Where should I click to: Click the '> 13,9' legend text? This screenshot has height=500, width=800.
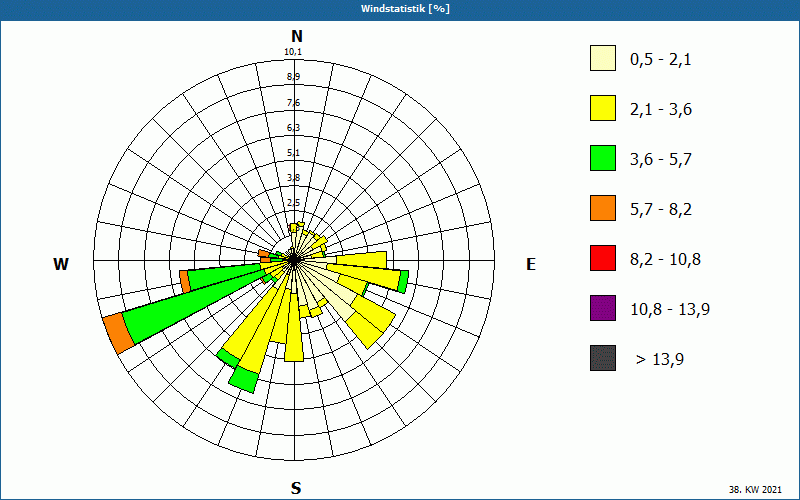coord(660,360)
